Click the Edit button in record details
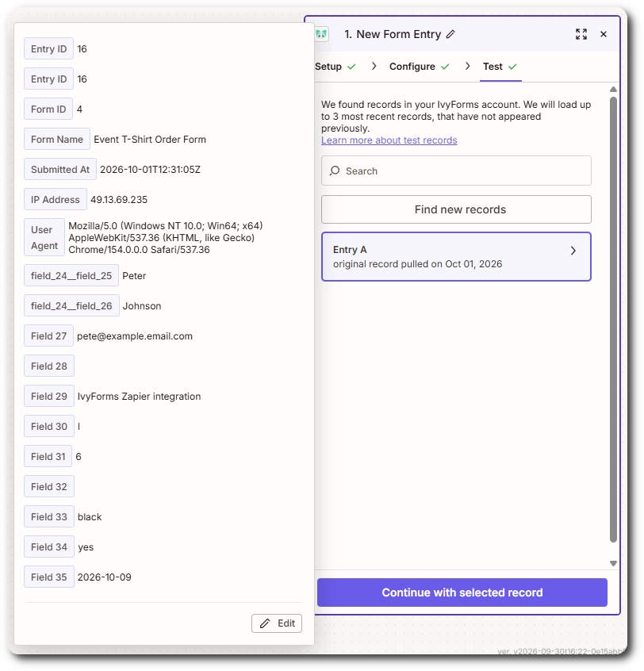The width and height of the screenshot is (644, 671). 277,623
